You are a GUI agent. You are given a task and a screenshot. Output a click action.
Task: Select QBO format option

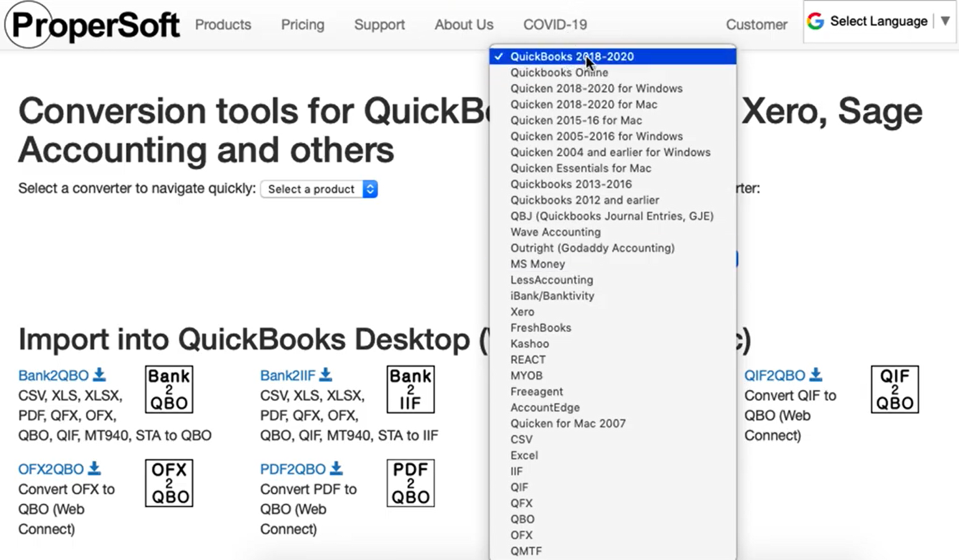click(613, 520)
